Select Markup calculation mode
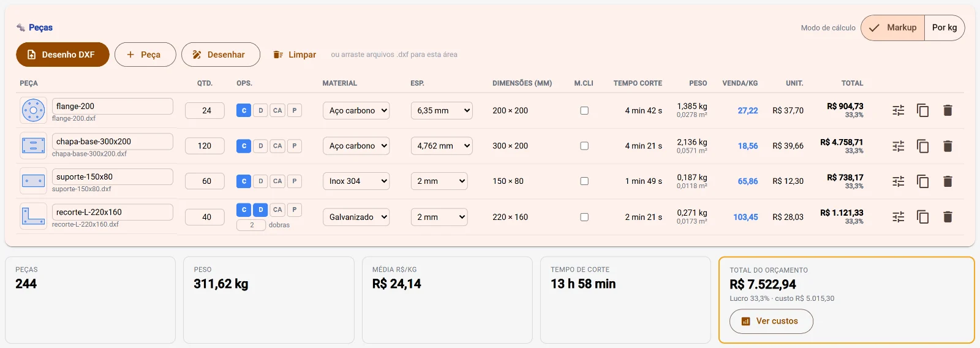980x348 pixels. coord(893,28)
